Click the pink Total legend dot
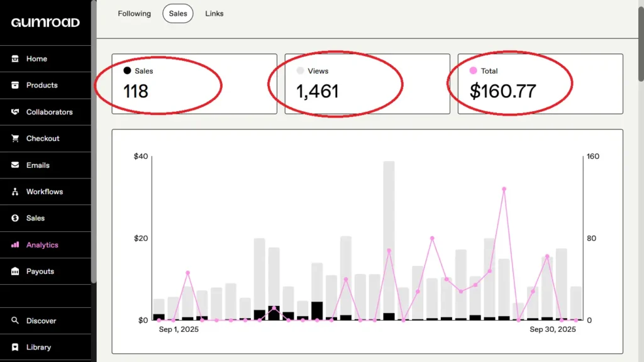Viewport: 644px width, 362px height. pyautogui.click(x=473, y=71)
